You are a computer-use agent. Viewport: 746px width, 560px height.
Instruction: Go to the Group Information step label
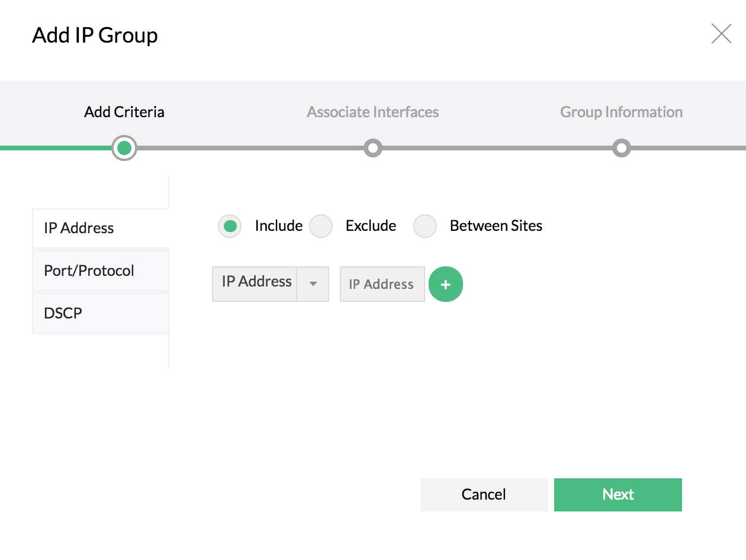coord(621,112)
